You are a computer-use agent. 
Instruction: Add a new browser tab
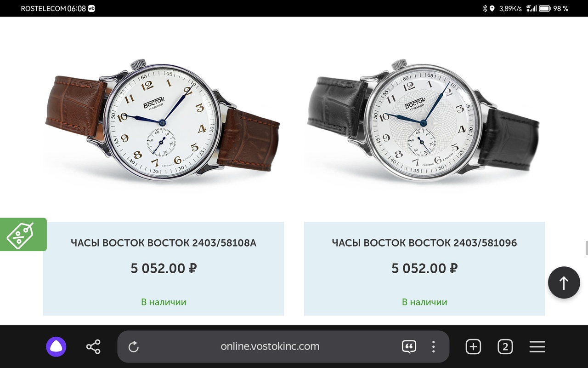click(473, 347)
